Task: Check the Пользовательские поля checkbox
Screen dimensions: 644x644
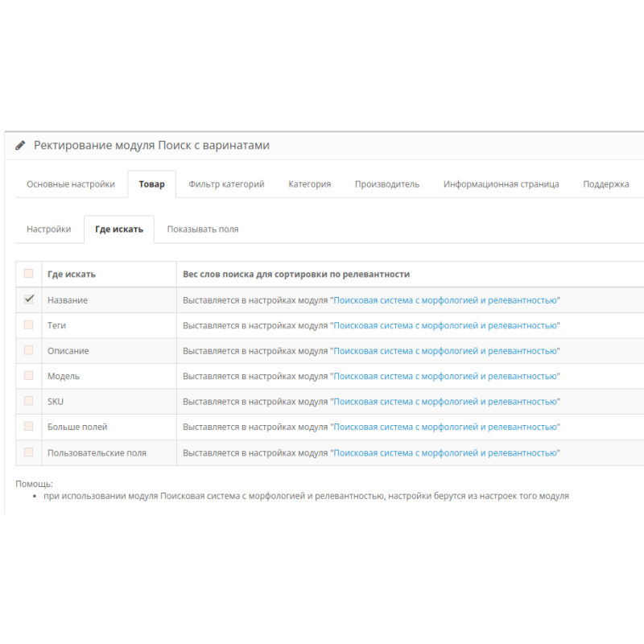Action: coord(28,452)
